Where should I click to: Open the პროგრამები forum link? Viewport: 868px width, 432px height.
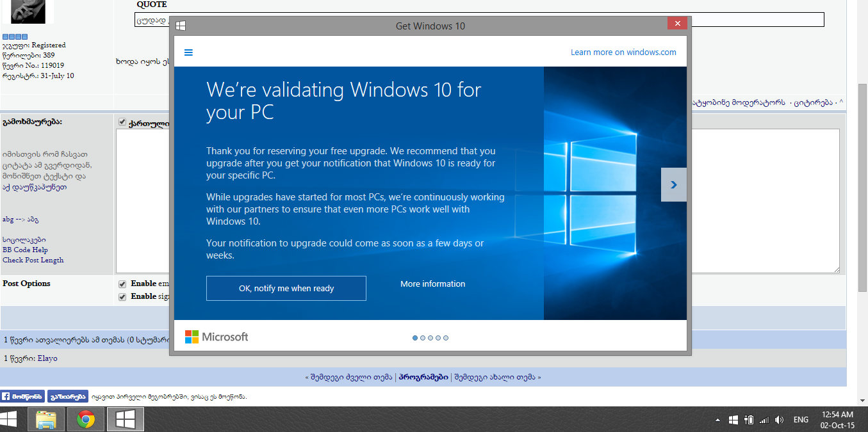tap(423, 377)
